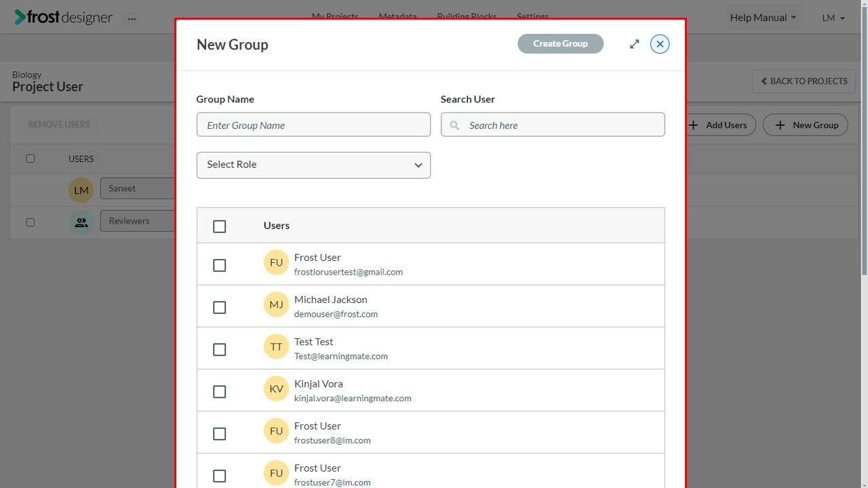Click the Enter Group Name field

tap(313, 125)
